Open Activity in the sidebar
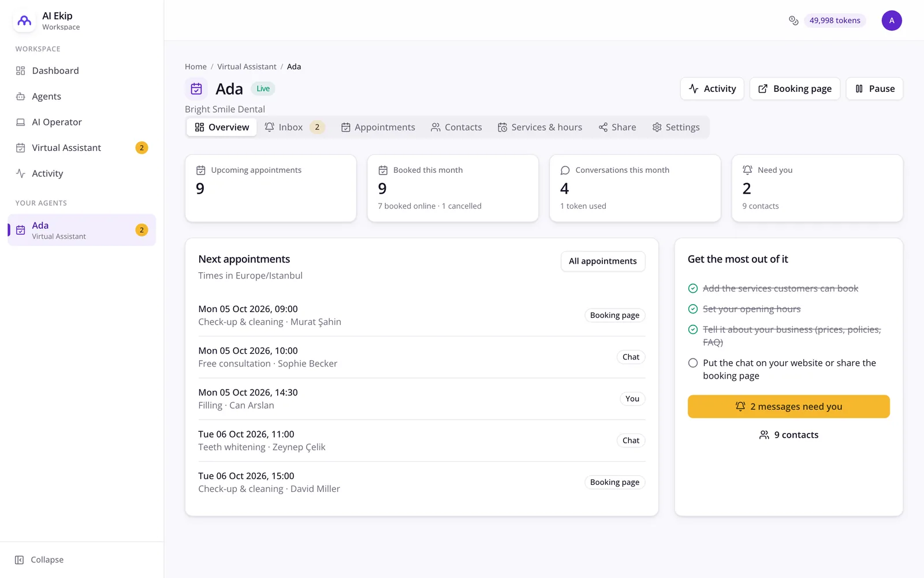924x578 pixels. point(82,173)
